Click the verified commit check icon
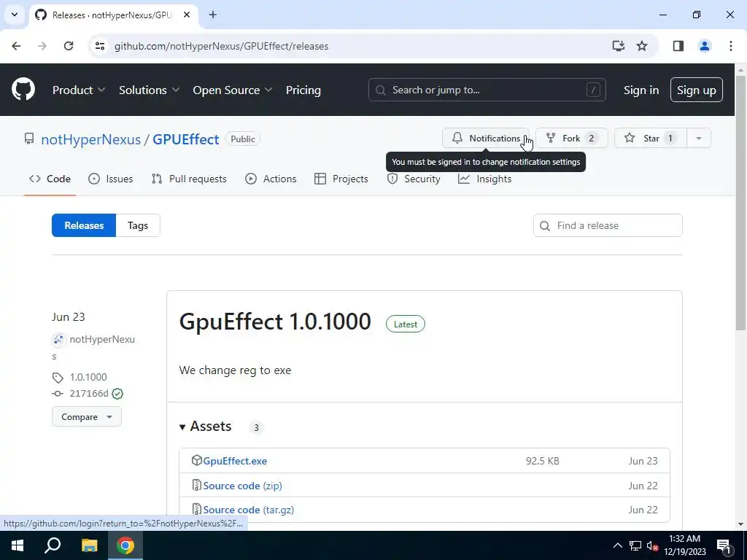The height and width of the screenshot is (560, 747). (x=117, y=393)
